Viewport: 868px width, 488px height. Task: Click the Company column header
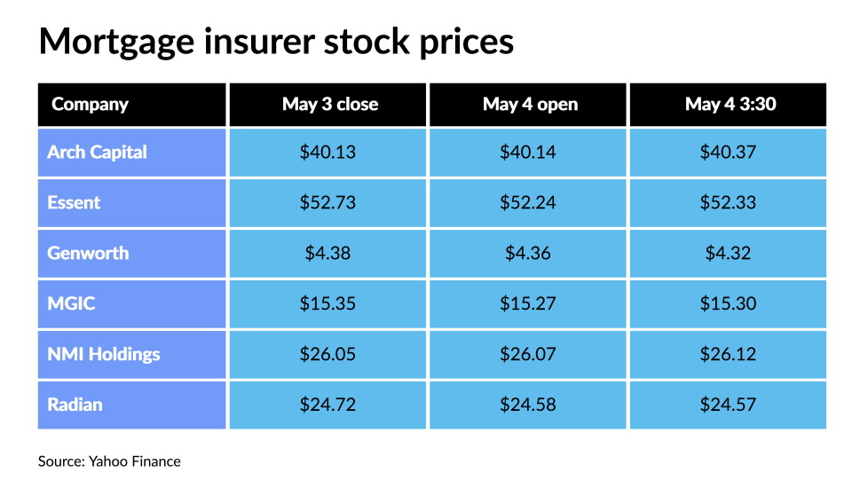(x=131, y=105)
